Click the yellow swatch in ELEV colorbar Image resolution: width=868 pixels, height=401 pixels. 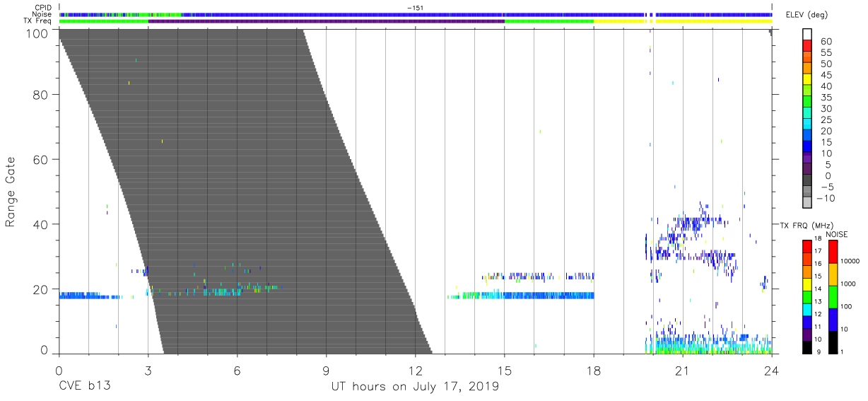(x=807, y=79)
